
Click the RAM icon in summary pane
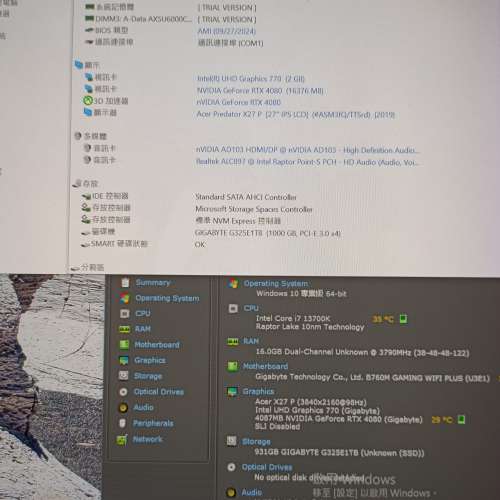233,341
